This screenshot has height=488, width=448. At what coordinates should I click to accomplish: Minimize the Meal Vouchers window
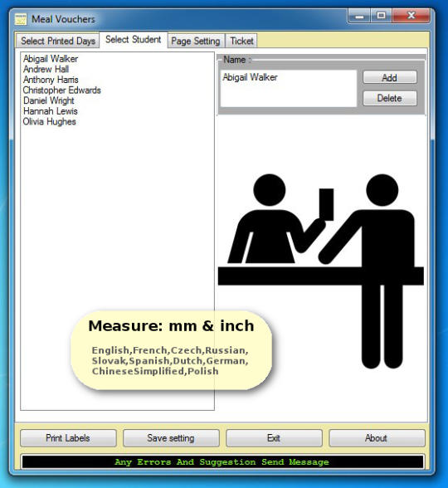coord(359,16)
